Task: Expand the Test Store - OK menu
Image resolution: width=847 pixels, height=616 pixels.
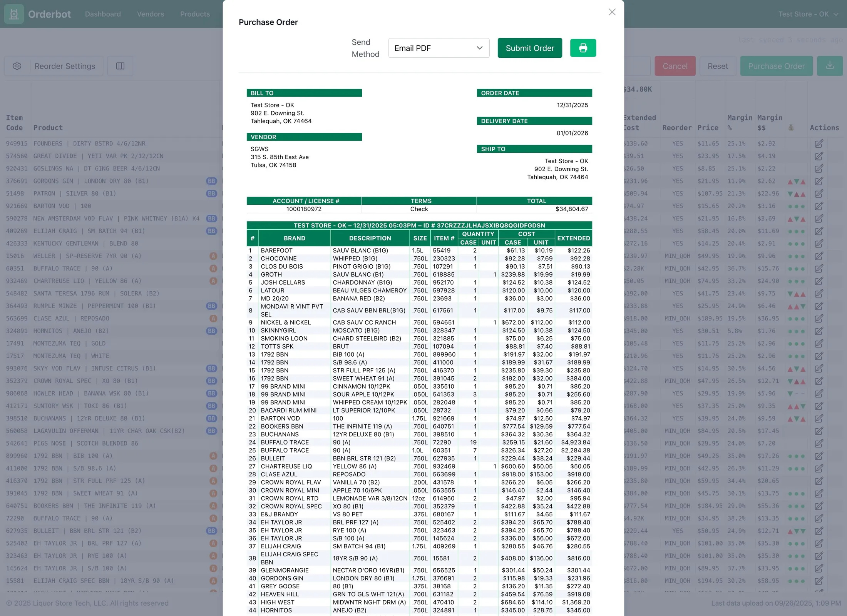Action: point(808,14)
